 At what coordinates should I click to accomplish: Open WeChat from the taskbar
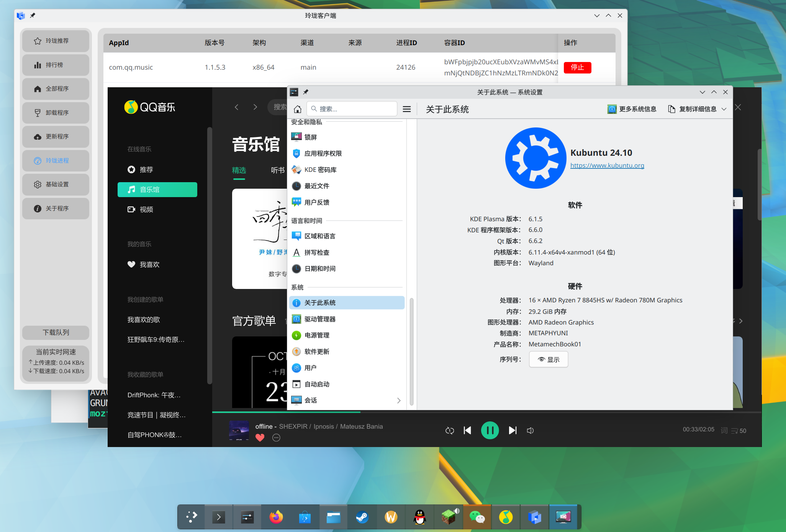click(x=477, y=517)
